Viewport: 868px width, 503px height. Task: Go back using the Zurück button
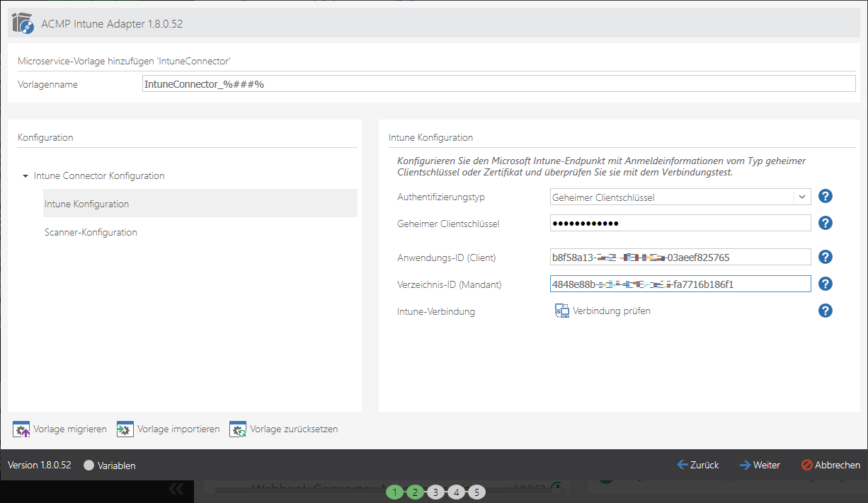pyautogui.click(x=697, y=465)
